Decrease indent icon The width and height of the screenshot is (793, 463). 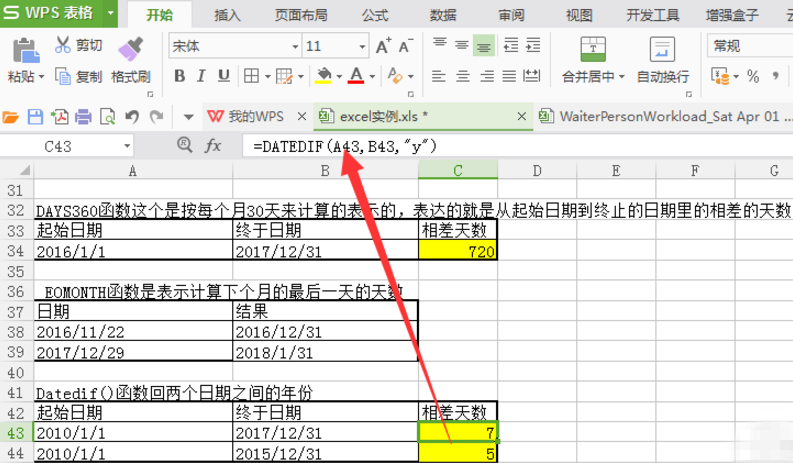(x=511, y=45)
